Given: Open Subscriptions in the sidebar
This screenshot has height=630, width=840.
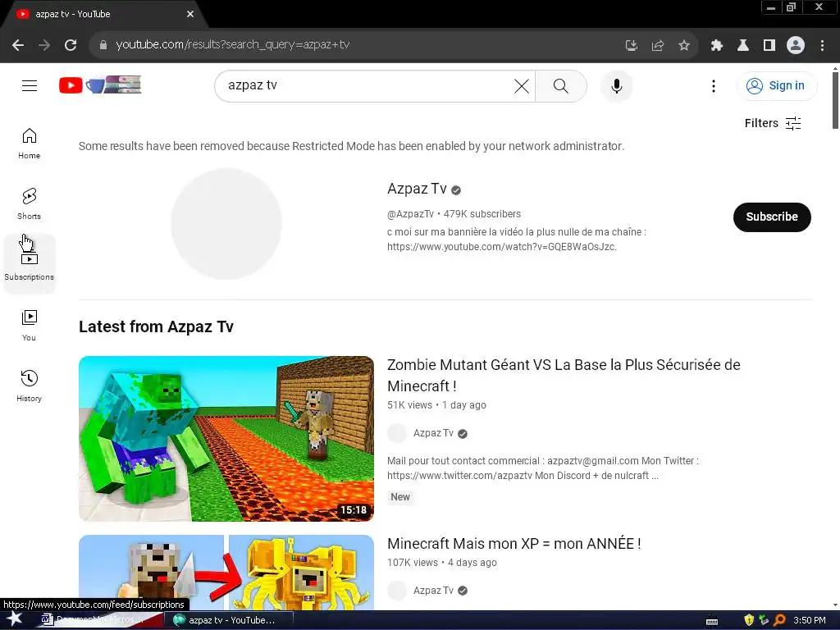Looking at the screenshot, I should coord(30,264).
